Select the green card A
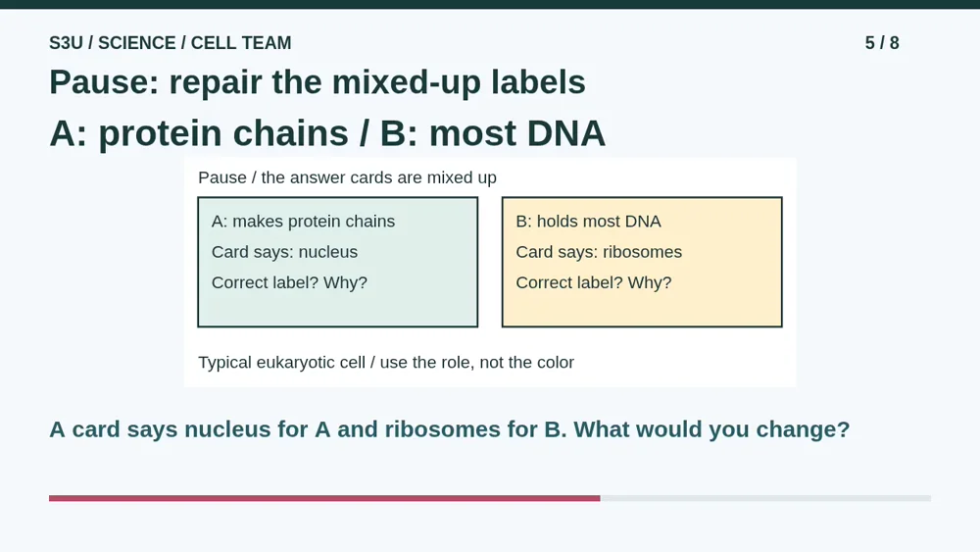980x552 pixels. [x=337, y=262]
